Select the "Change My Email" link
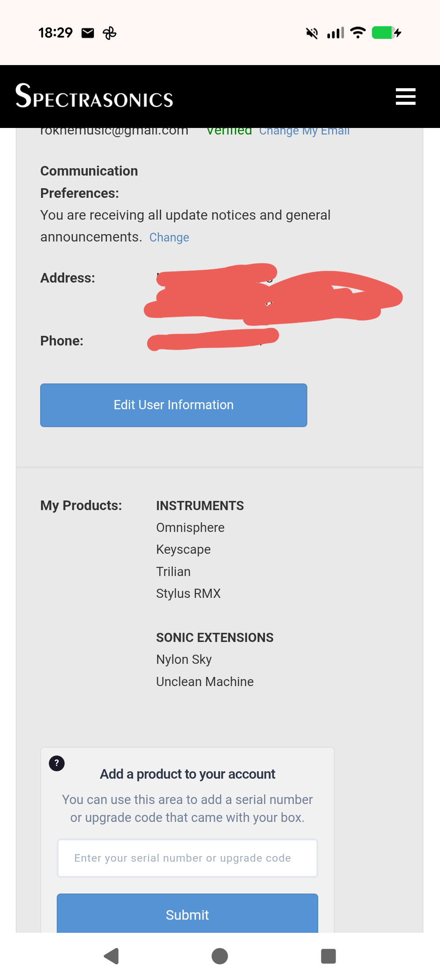440x980 pixels. coord(305,131)
